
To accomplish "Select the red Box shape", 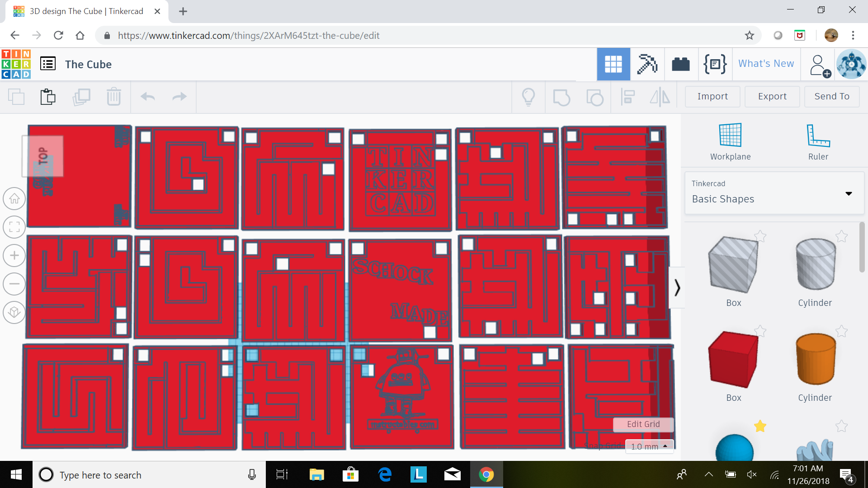I will coord(733,359).
